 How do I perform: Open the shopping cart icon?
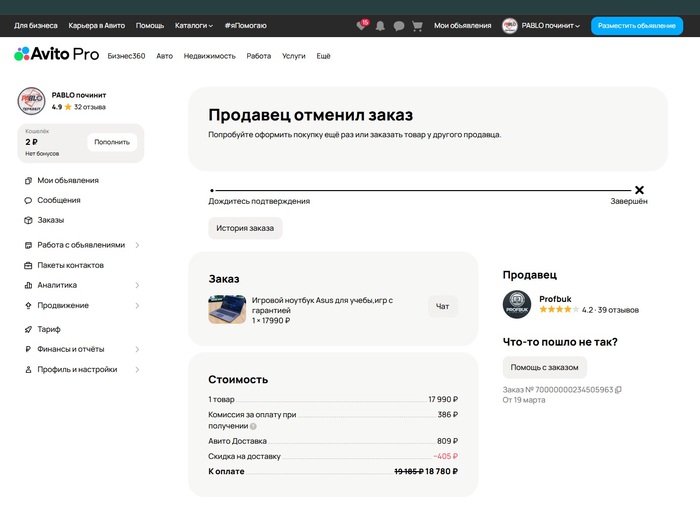[x=417, y=26]
